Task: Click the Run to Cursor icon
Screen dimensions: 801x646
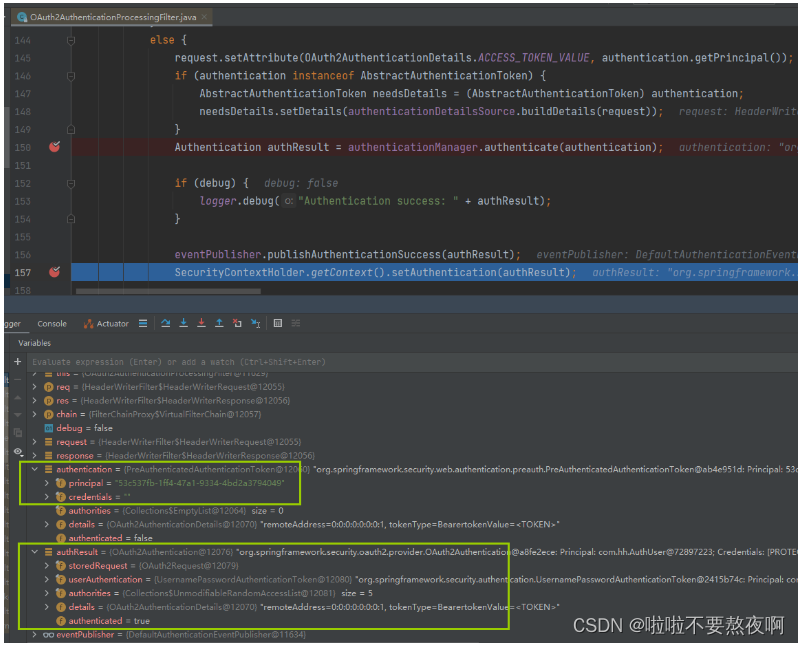Action: [255, 324]
